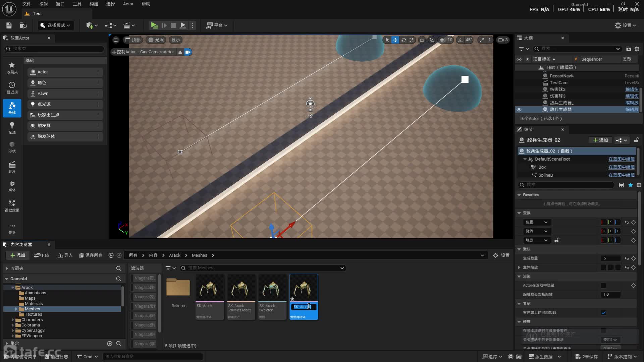The width and height of the screenshot is (644, 362).
Task: Click the save current level icon
Action: [9, 25]
